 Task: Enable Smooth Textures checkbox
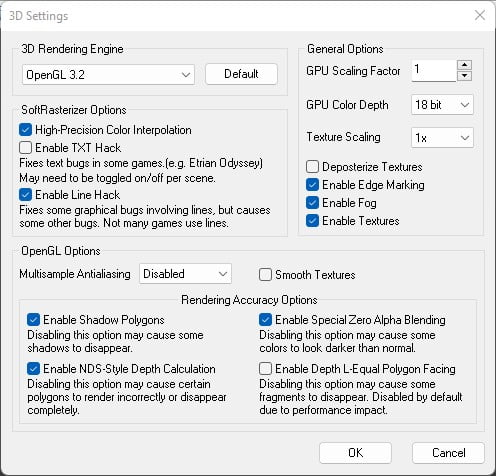pyautogui.click(x=265, y=275)
